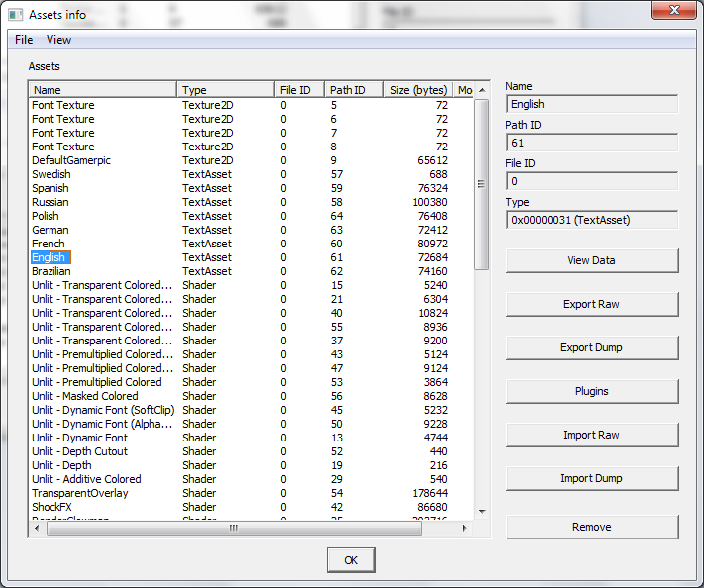Click Export Dump button
Screen dimensions: 704x588
pos(591,347)
